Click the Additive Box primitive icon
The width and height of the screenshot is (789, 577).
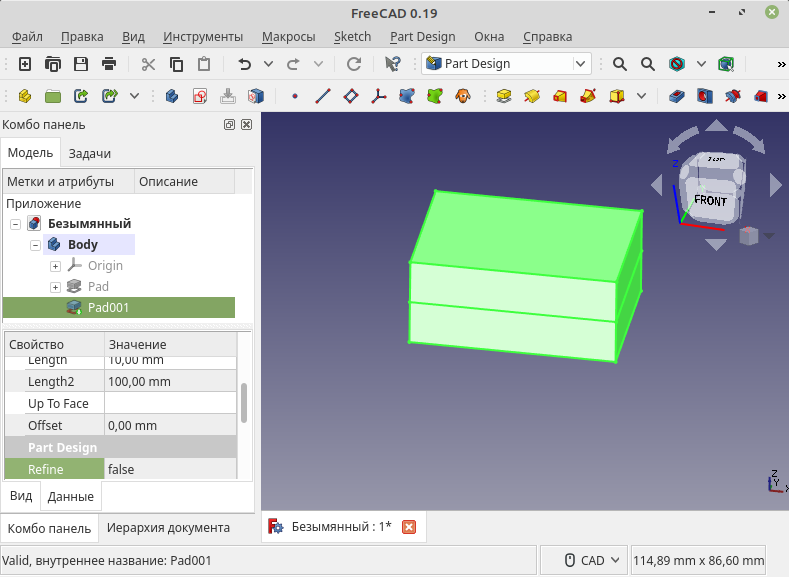[x=616, y=96]
